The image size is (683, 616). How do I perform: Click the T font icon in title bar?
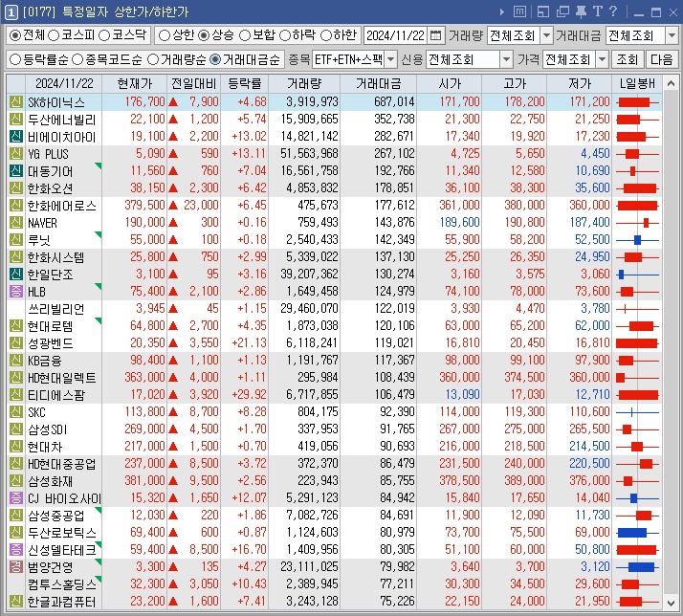597,11
